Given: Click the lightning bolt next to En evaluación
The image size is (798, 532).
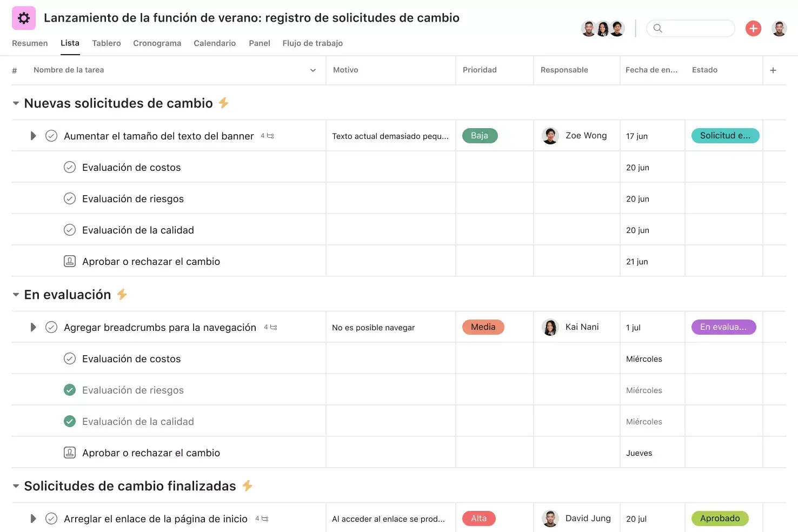Looking at the screenshot, I should coord(122,294).
